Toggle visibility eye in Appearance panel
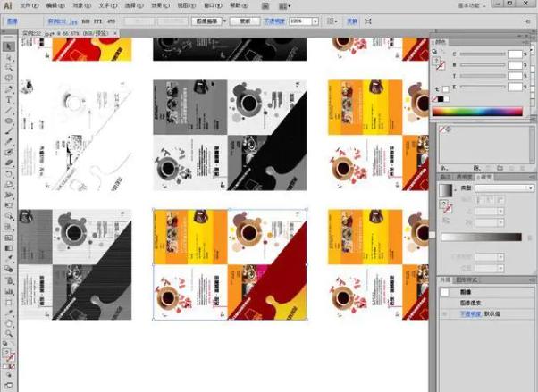 (445, 313)
